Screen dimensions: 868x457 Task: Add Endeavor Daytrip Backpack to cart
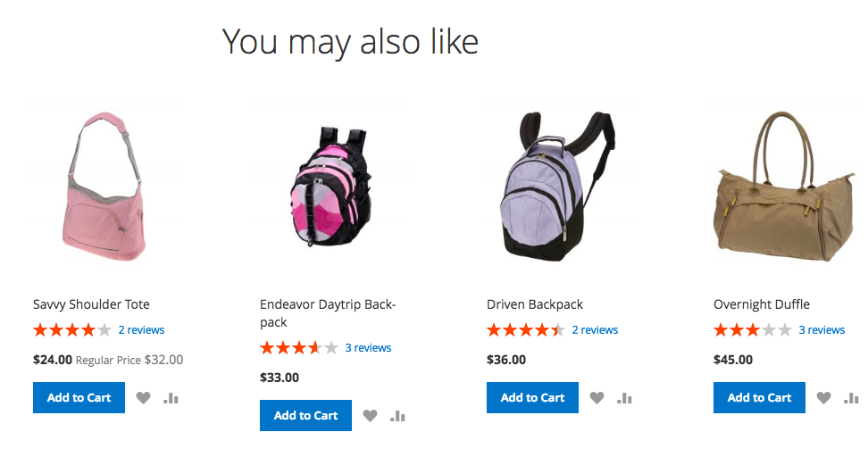pos(305,416)
